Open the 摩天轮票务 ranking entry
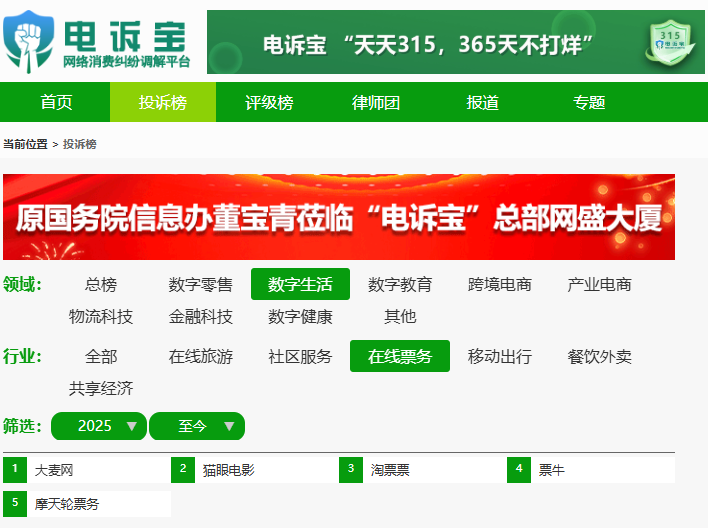708x528 pixels. (x=67, y=503)
